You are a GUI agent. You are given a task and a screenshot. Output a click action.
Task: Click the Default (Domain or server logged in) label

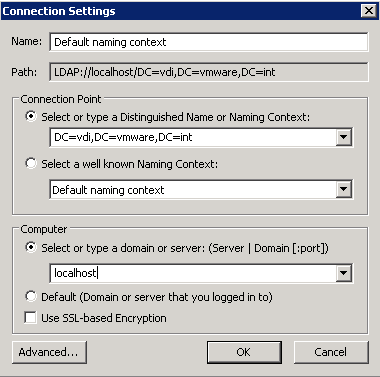click(x=157, y=297)
